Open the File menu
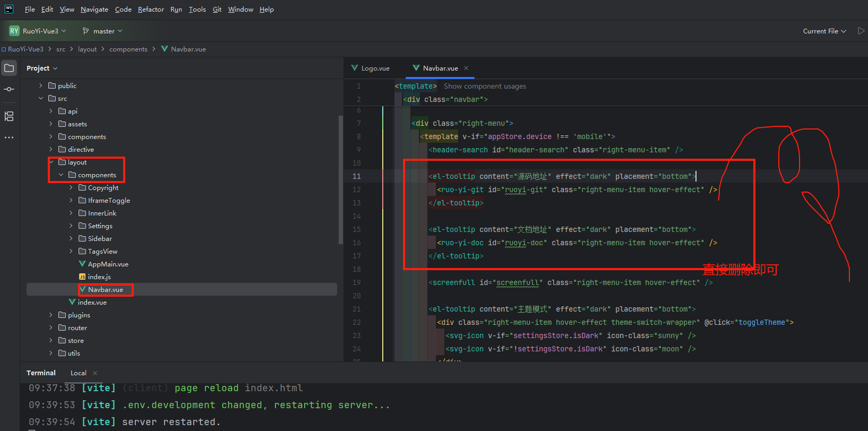This screenshot has height=431, width=868. tap(30, 9)
